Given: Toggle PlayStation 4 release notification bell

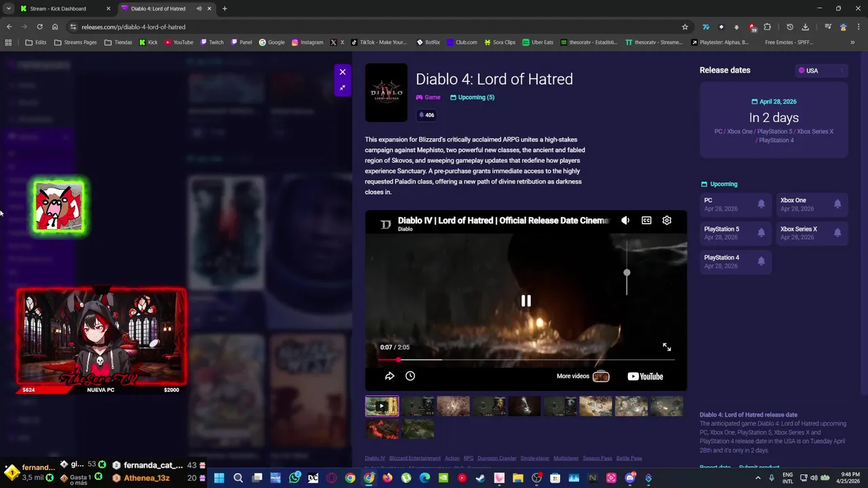Looking at the screenshot, I should pyautogui.click(x=761, y=261).
